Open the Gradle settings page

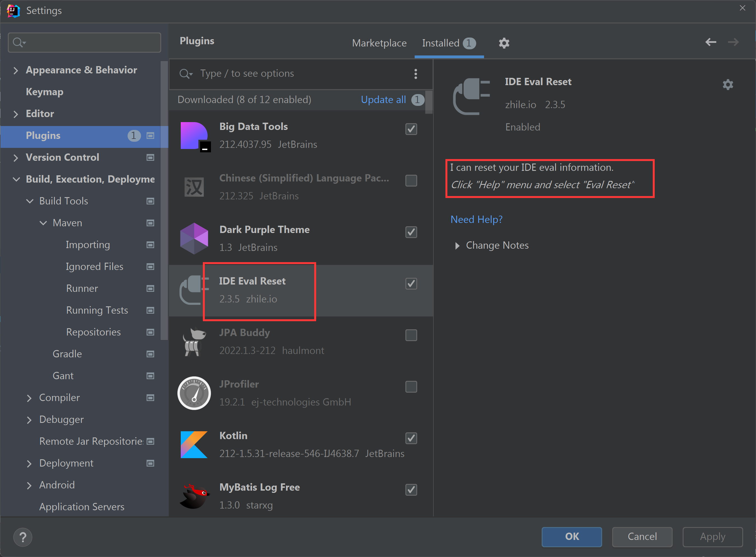[67, 354]
